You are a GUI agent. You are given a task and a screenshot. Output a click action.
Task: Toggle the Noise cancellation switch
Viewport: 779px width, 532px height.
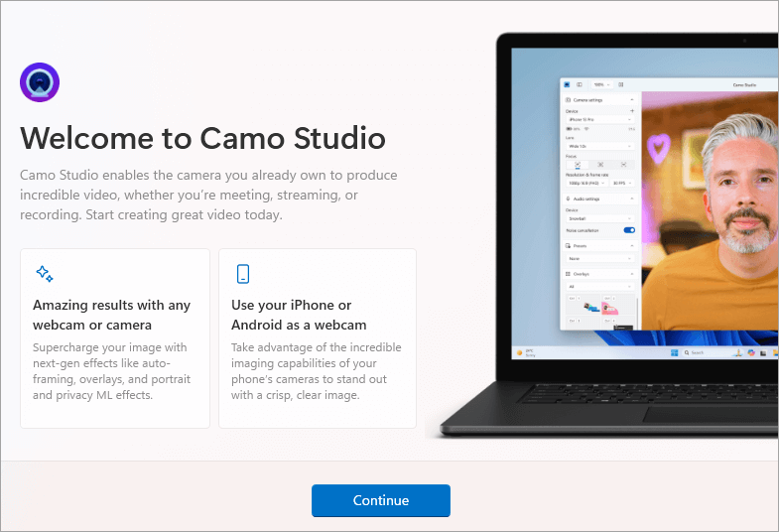pyautogui.click(x=629, y=230)
